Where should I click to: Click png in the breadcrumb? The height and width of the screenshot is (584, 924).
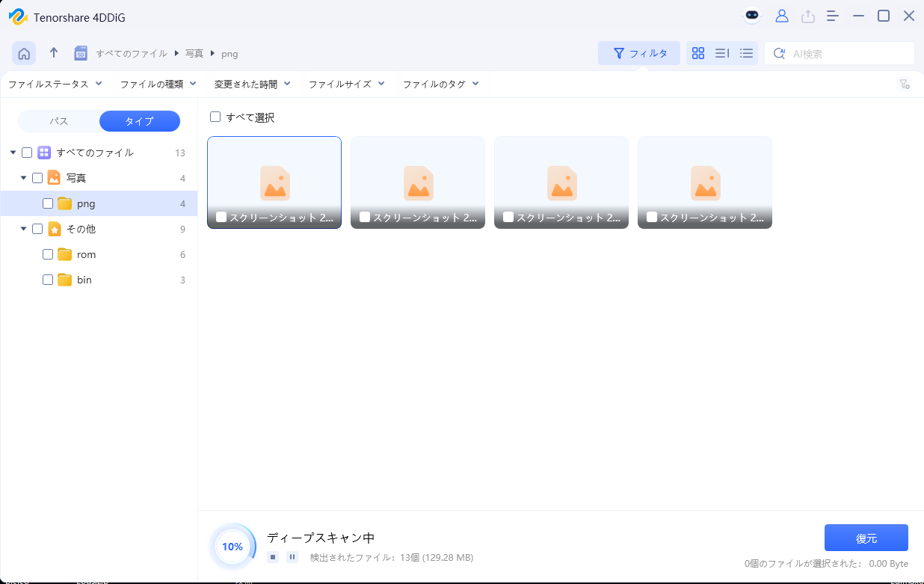230,54
